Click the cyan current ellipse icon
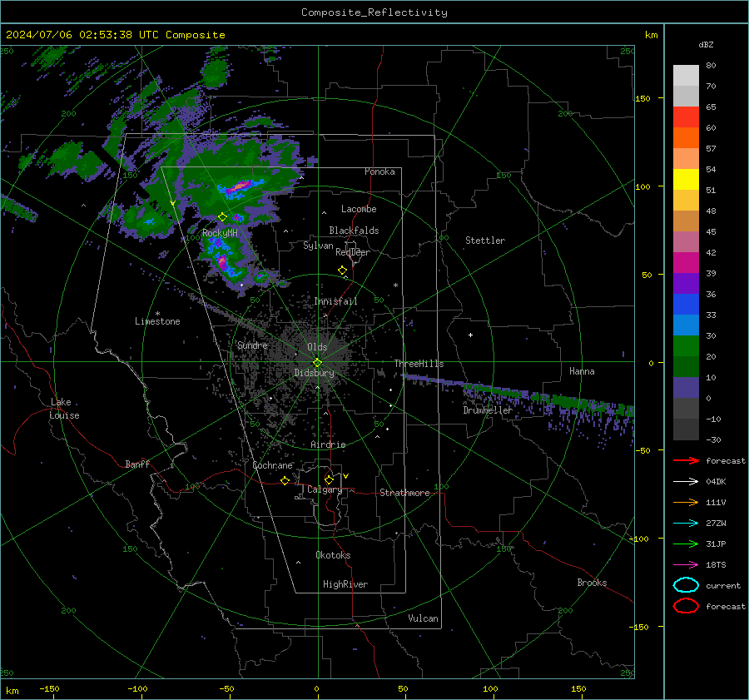Screen dimensions: 749x700 [686, 585]
